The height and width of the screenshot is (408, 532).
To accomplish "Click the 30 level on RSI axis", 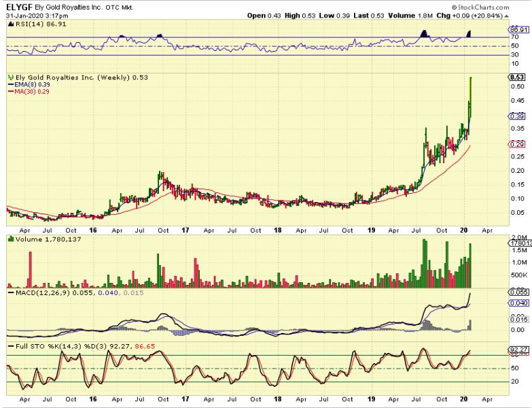I will [515, 54].
